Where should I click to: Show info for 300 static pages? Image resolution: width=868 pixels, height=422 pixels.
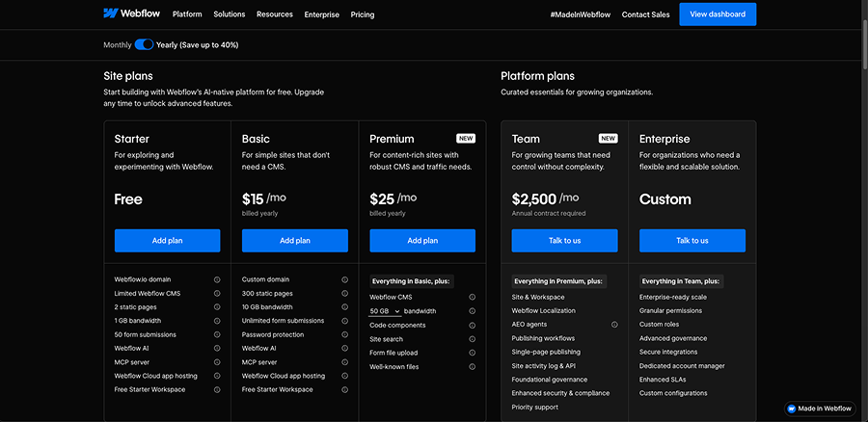tap(345, 294)
